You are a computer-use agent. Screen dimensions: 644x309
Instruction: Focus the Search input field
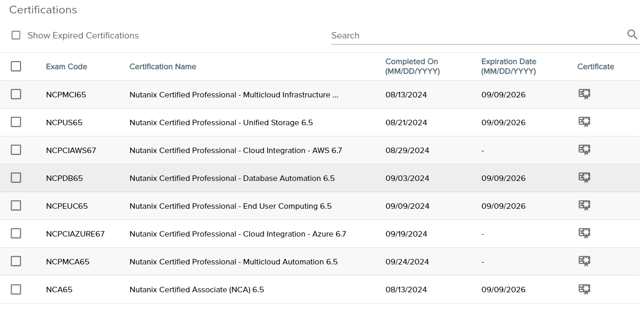[477, 35]
